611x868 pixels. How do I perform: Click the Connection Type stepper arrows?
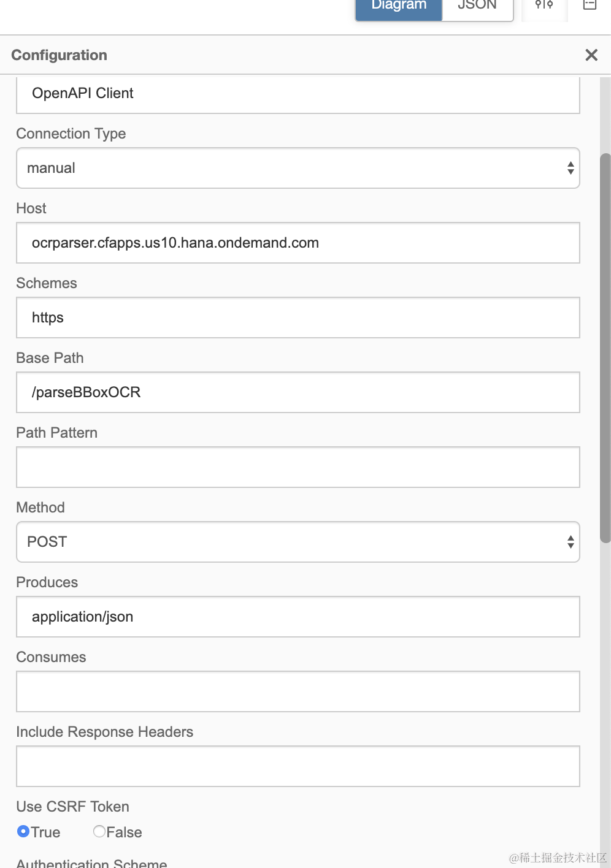tap(571, 168)
